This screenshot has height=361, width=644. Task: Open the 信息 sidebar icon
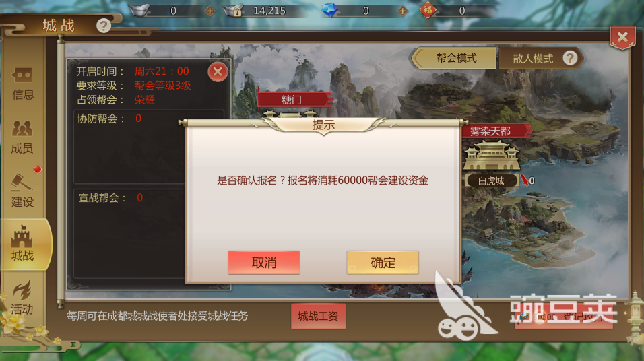(x=22, y=84)
